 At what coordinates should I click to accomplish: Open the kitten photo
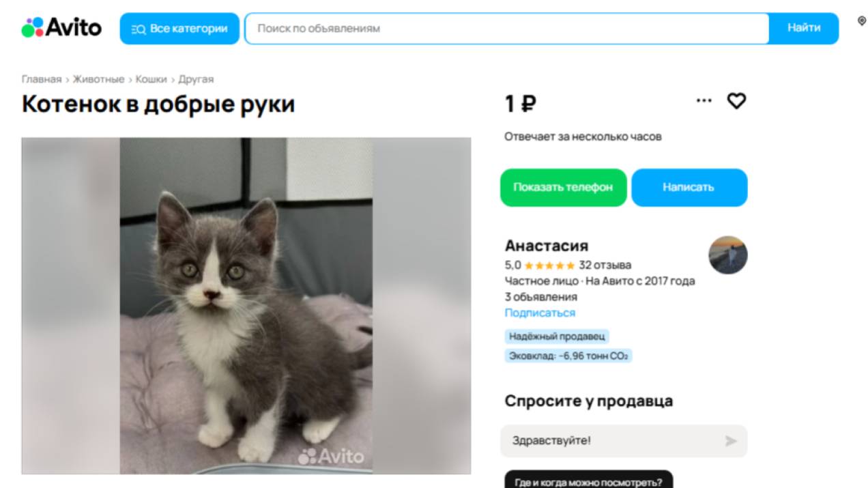[x=246, y=306]
